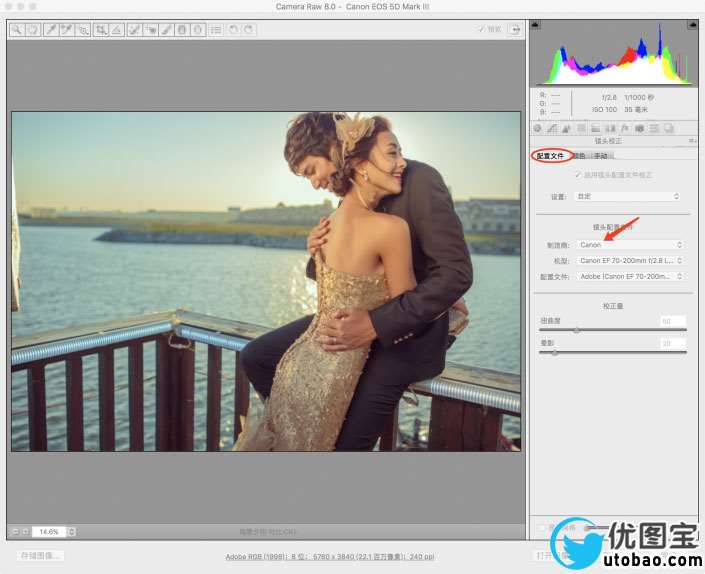This screenshot has width=705, height=574.
Task: Select the Crop tool
Action: pos(101,30)
